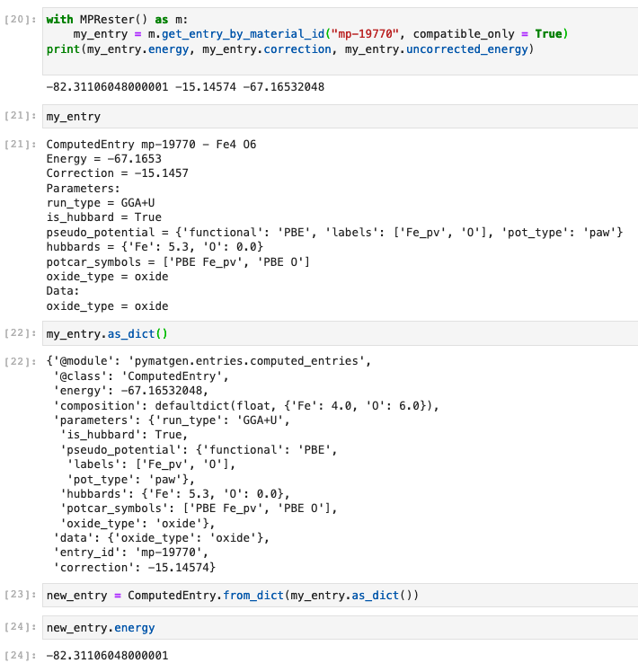Click the get_entry_by_material_id method name
638x672 pixels.
click(x=244, y=34)
